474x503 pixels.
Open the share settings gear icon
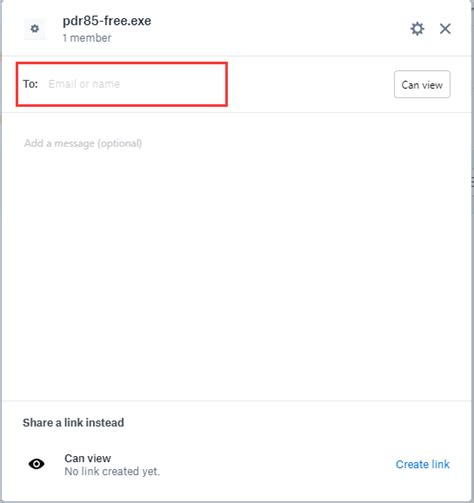(417, 29)
